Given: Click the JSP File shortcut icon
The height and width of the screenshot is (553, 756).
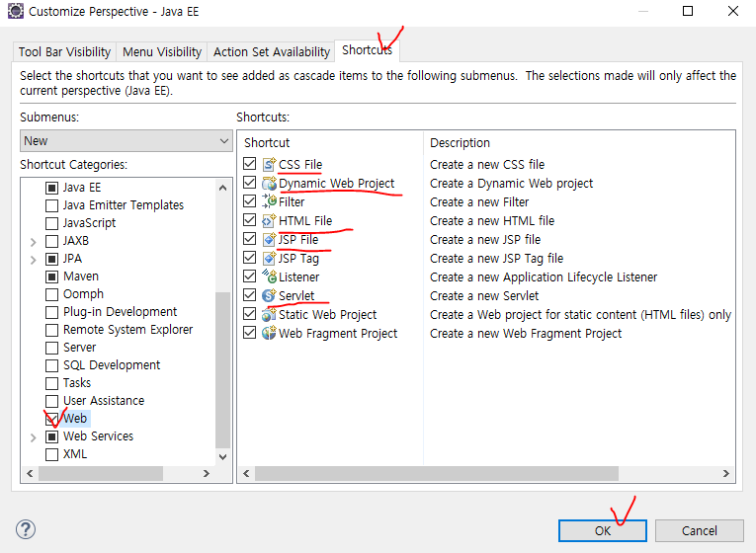Looking at the screenshot, I should [269, 239].
